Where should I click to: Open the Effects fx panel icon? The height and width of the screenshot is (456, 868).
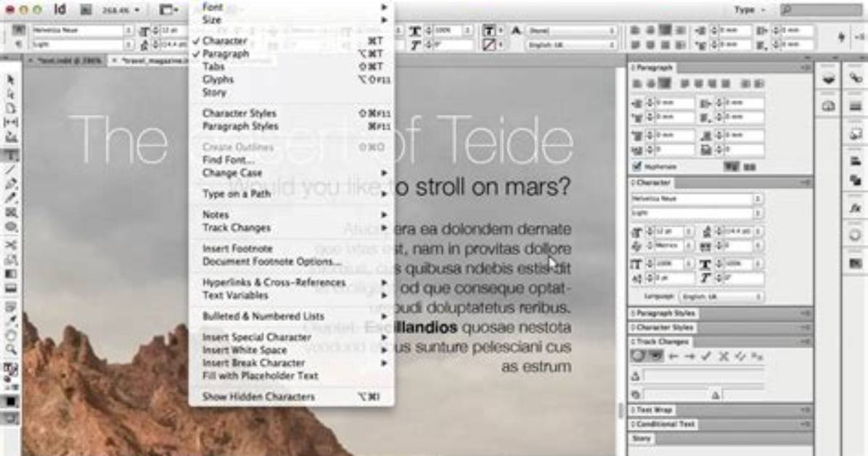coord(855,208)
